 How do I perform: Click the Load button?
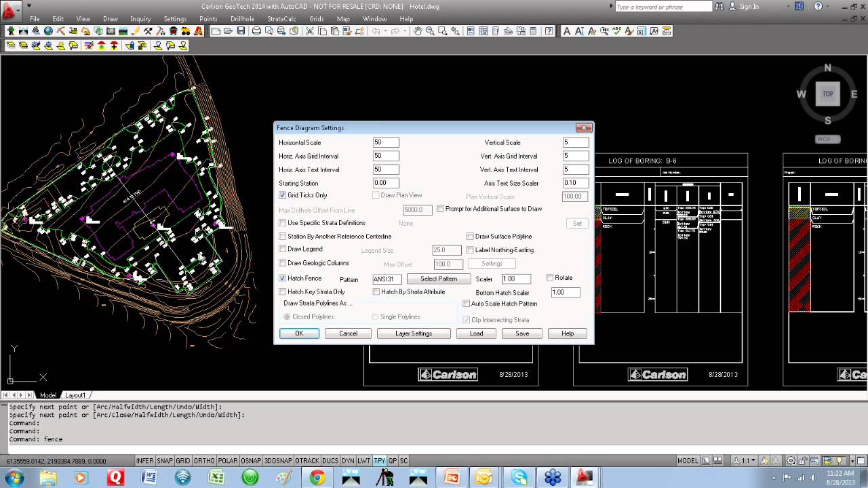(x=477, y=333)
